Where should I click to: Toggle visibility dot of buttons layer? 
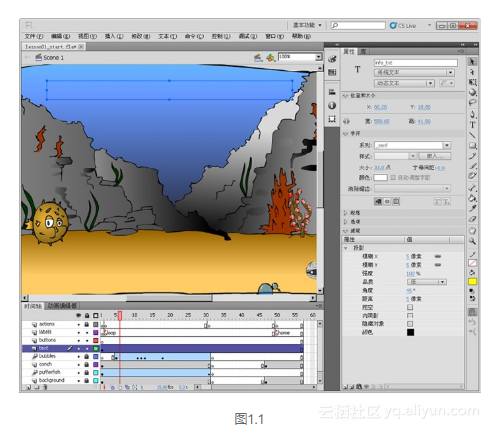pyautogui.click(x=79, y=340)
